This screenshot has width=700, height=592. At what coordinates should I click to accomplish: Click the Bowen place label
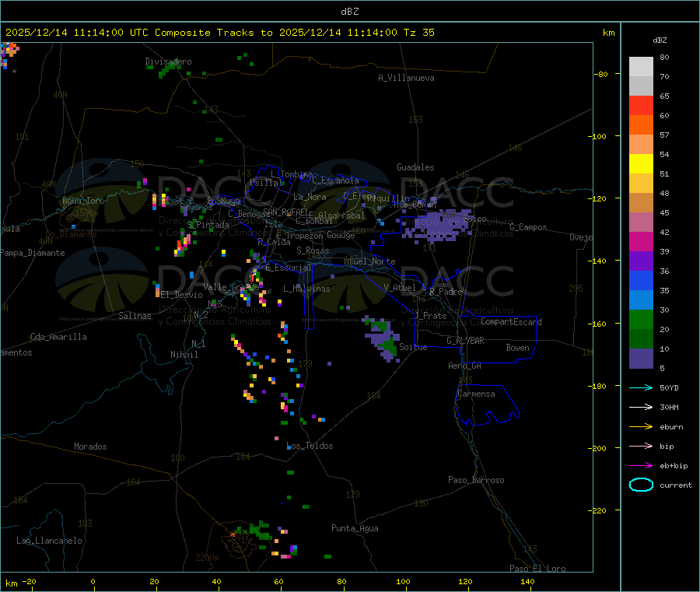coord(517,348)
